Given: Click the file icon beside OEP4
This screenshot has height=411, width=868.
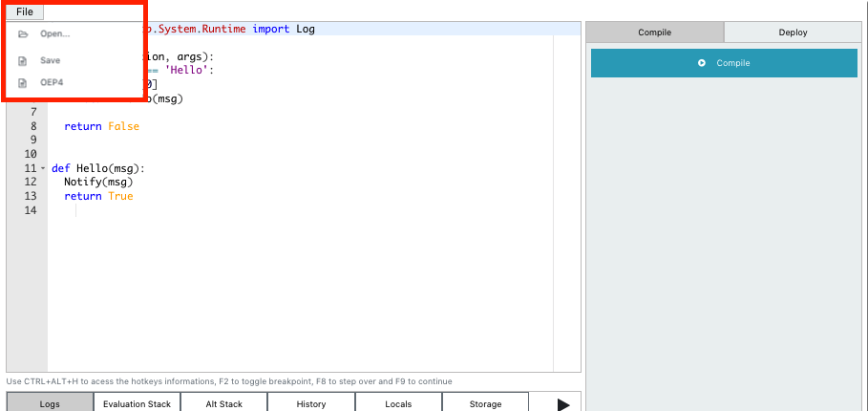Looking at the screenshot, I should click(x=23, y=83).
